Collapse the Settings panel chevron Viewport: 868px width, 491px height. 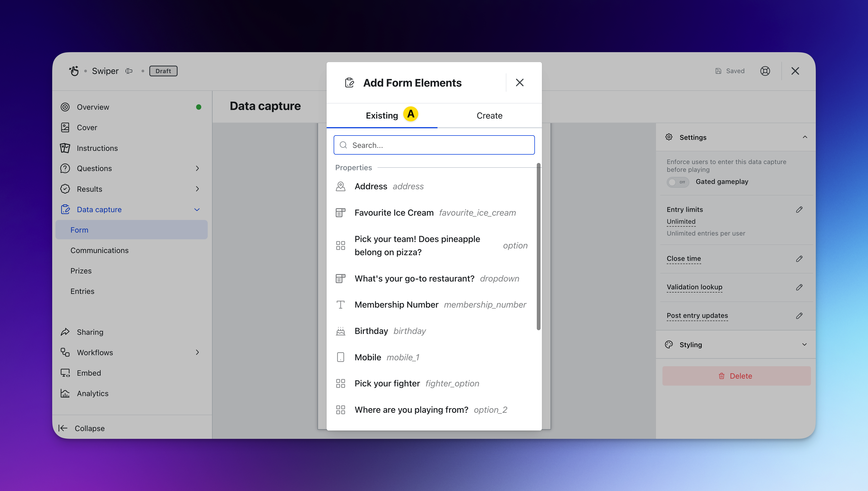[x=805, y=137]
